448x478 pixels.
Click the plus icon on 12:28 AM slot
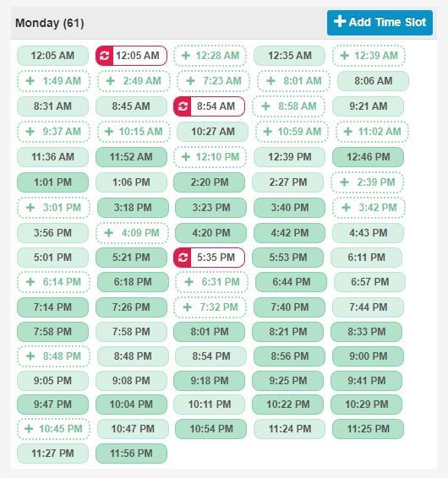point(186,56)
